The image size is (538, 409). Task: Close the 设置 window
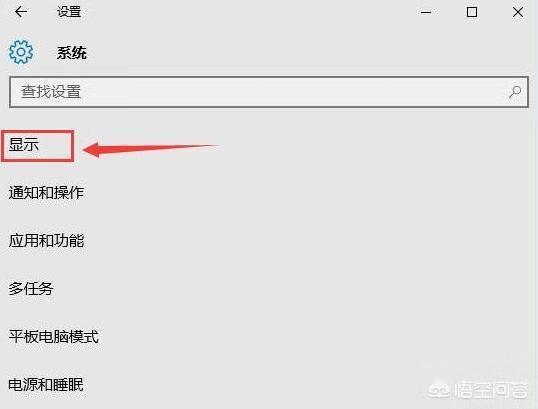coord(518,12)
